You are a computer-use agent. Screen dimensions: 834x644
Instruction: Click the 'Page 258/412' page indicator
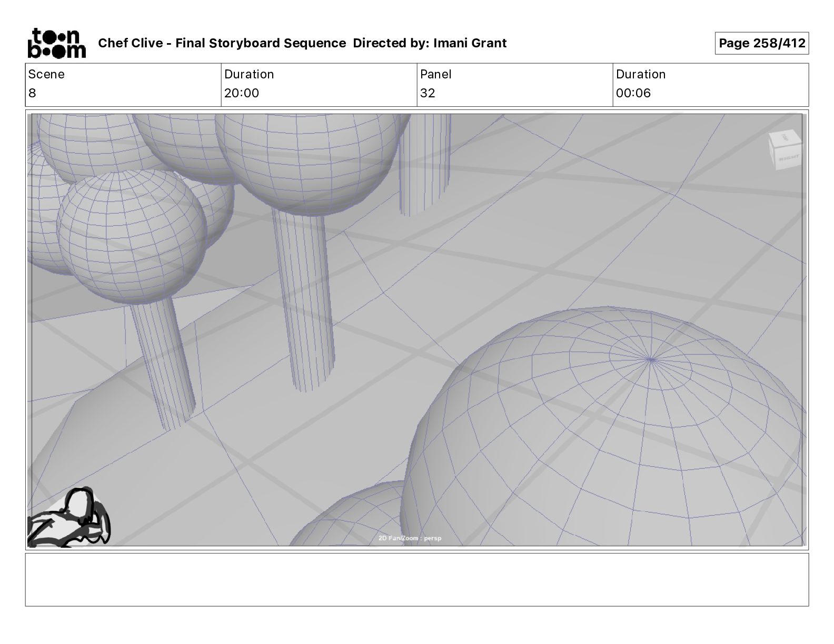pyautogui.click(x=762, y=43)
